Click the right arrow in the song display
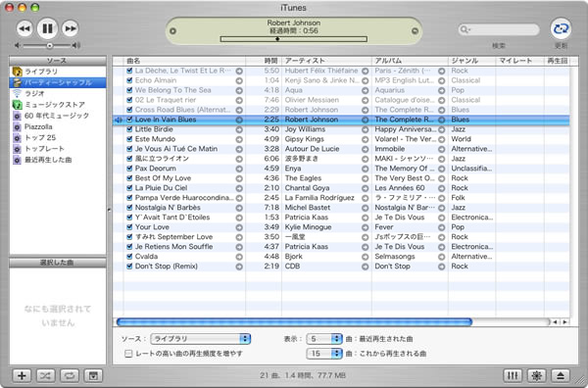Image resolution: width=588 pixels, height=388 pixels. click(x=415, y=31)
